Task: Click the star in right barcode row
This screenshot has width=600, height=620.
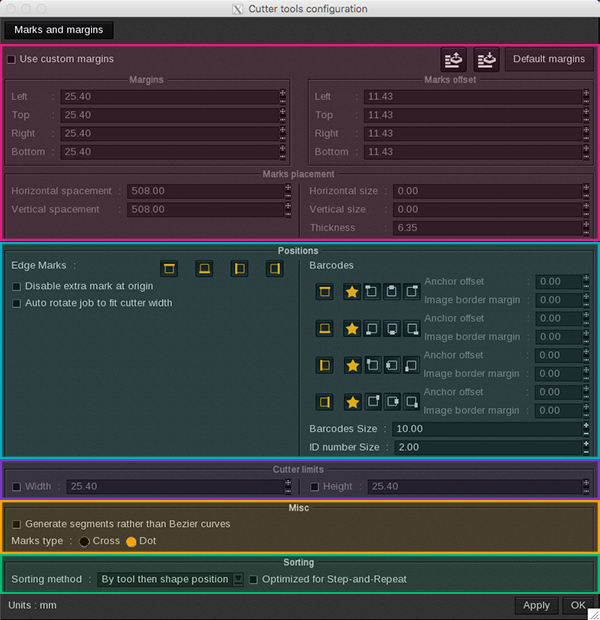Action: tap(352, 402)
